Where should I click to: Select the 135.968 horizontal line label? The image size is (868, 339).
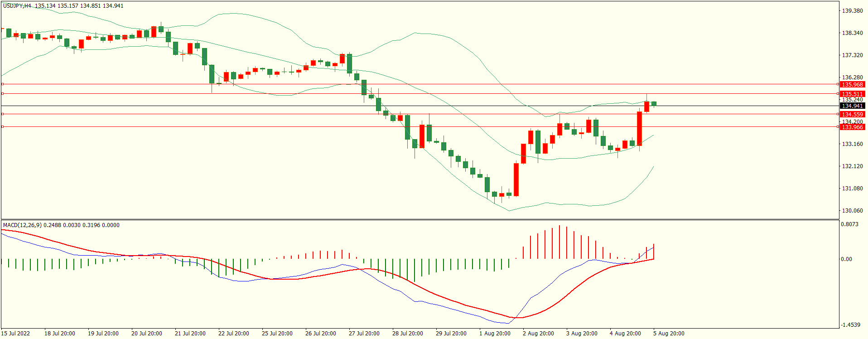coord(852,85)
